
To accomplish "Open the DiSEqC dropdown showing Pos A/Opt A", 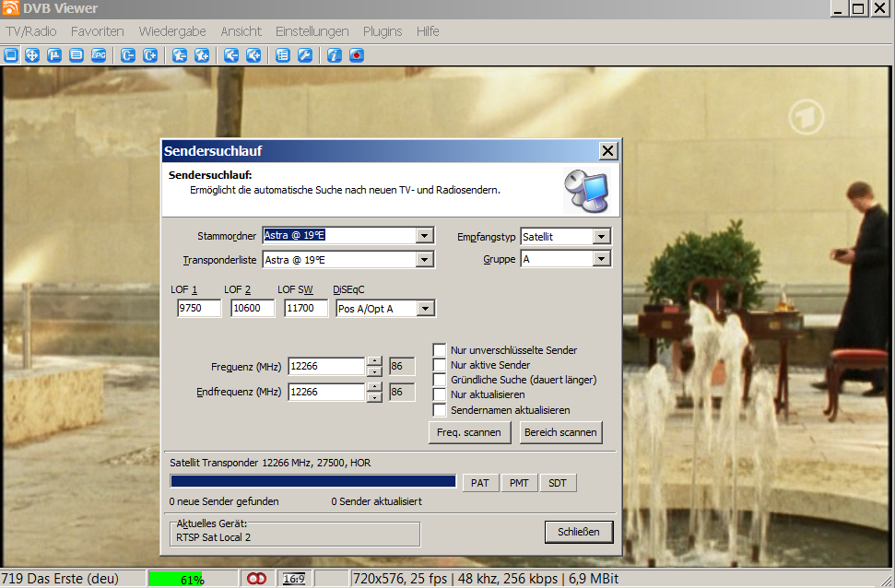I will coord(426,309).
